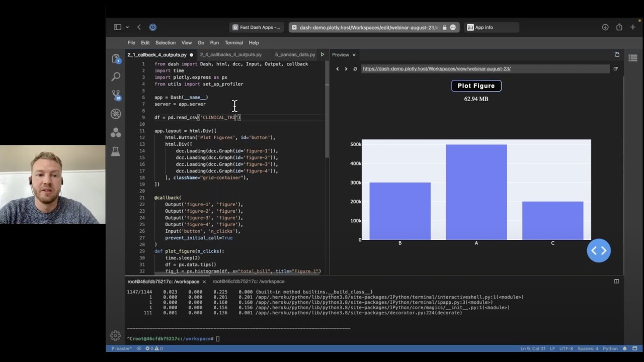Click the notification bell in status bar

point(625,348)
